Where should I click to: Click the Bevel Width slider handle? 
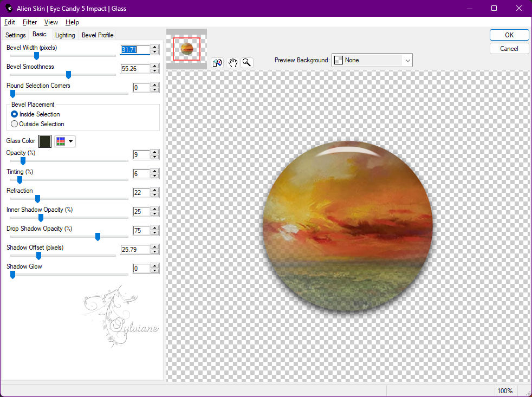(x=36, y=56)
